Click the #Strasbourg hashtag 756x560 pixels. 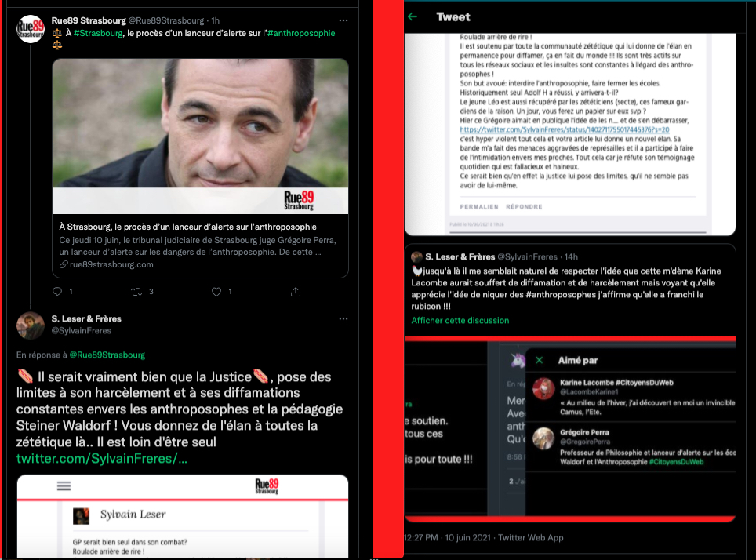[96, 33]
